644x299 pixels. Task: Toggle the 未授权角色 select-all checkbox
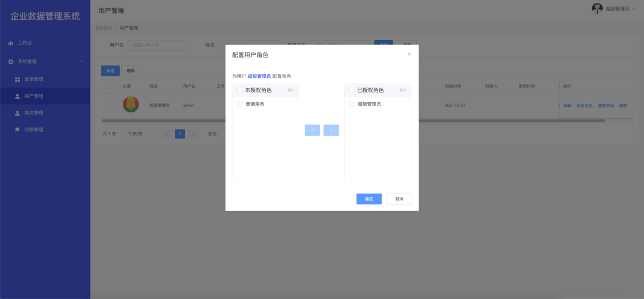point(240,90)
